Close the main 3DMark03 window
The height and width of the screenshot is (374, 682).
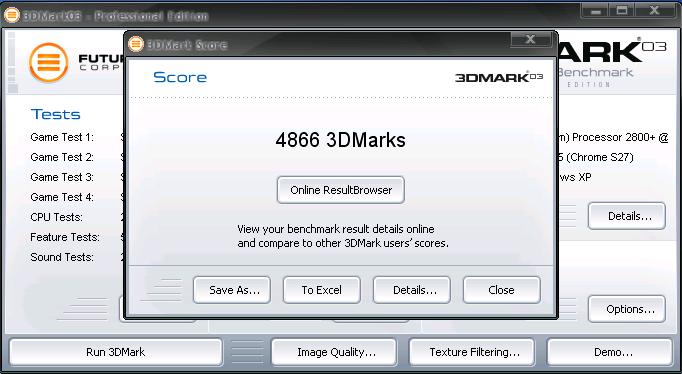pos(654,10)
